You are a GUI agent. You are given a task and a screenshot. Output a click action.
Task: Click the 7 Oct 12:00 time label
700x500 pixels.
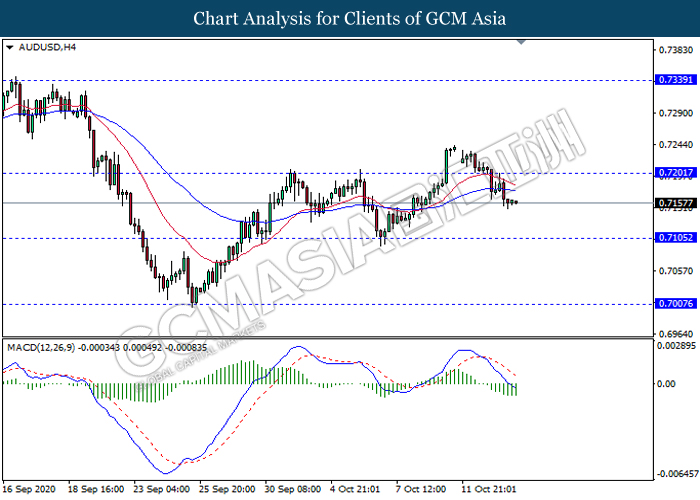click(421, 489)
